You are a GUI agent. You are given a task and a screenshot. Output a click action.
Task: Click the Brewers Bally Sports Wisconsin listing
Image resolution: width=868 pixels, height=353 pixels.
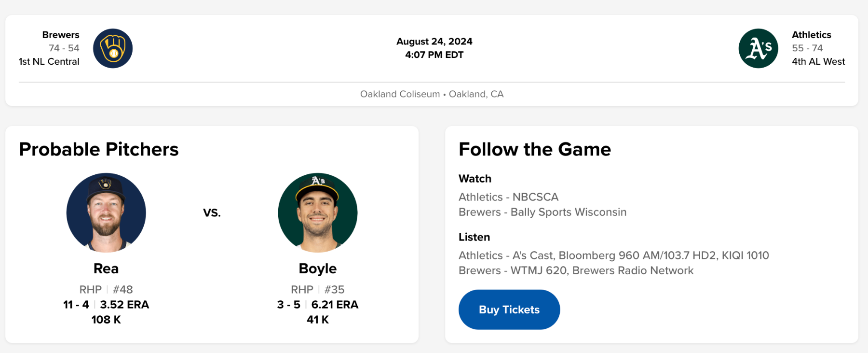[x=542, y=212]
